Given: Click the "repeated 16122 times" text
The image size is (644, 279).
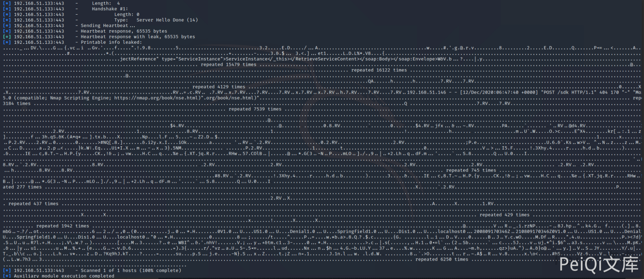Looking at the screenshot, I should [x=379, y=70].
